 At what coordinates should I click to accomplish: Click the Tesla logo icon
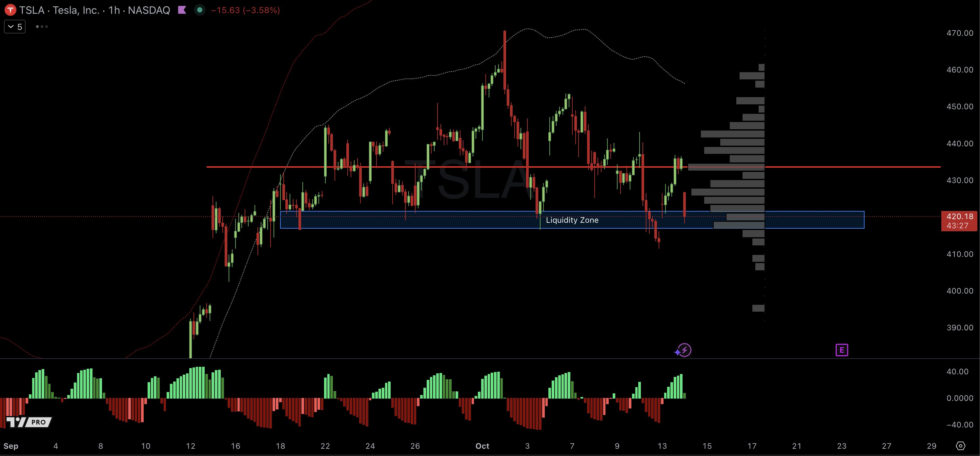click(10, 10)
